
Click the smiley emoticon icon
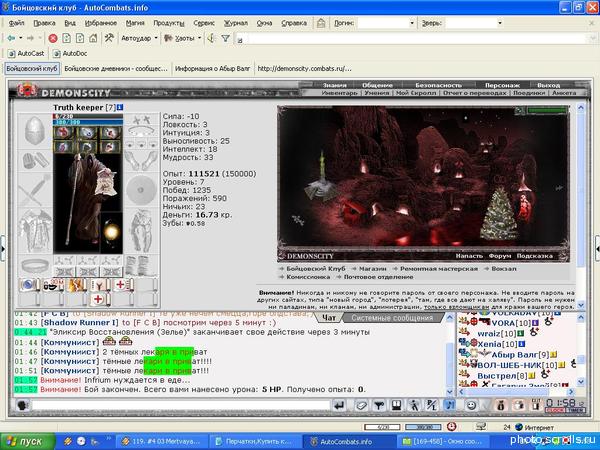point(471,405)
